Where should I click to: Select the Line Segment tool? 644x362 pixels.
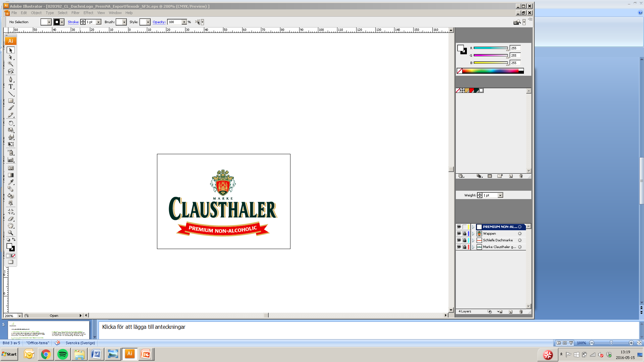coord(11,94)
